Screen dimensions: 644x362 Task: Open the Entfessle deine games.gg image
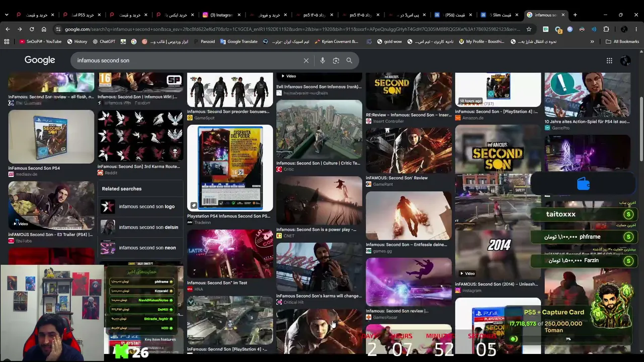409,216
